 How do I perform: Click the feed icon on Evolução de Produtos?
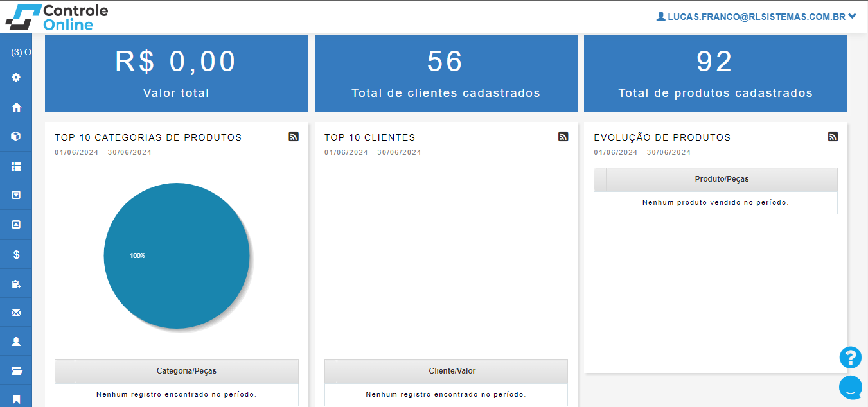833,136
